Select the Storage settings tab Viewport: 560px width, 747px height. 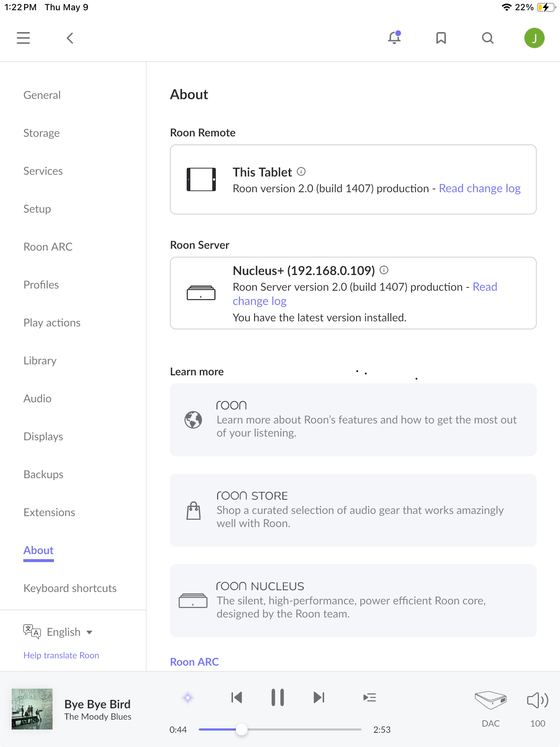click(42, 133)
